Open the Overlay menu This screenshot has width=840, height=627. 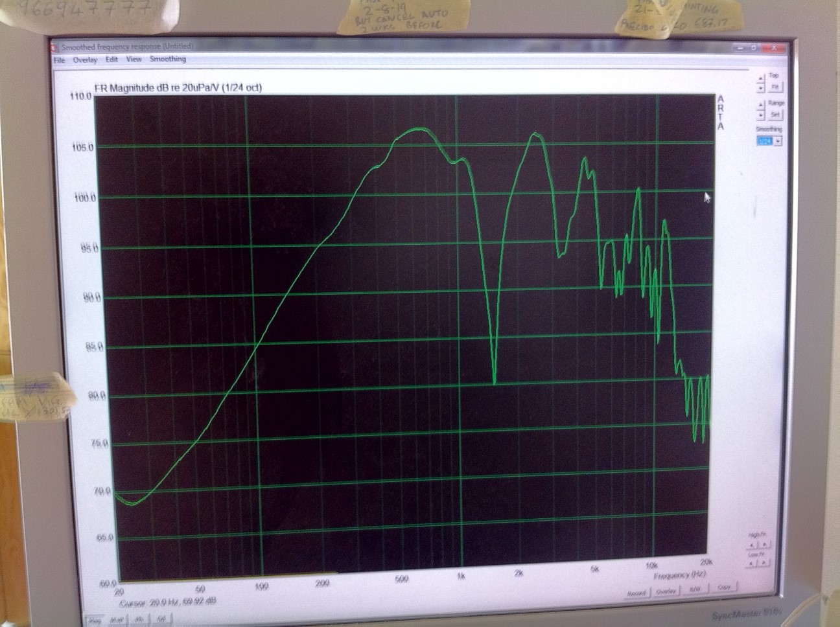coord(85,60)
